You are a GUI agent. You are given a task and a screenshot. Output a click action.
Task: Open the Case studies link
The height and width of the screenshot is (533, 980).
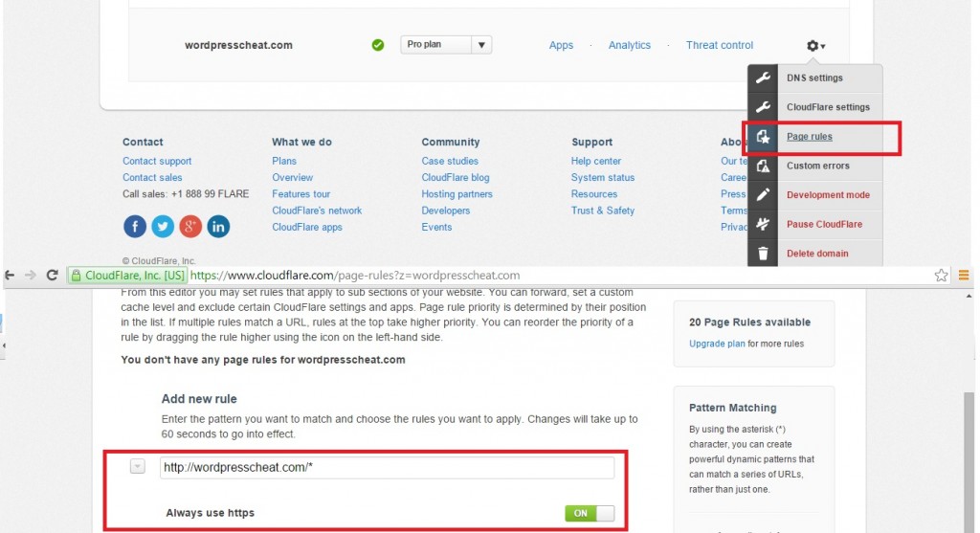(450, 161)
